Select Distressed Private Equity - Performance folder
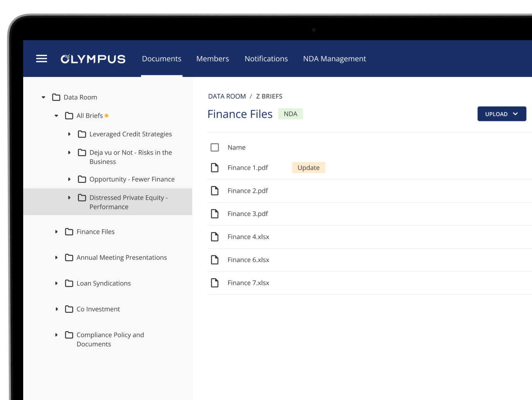 (128, 202)
